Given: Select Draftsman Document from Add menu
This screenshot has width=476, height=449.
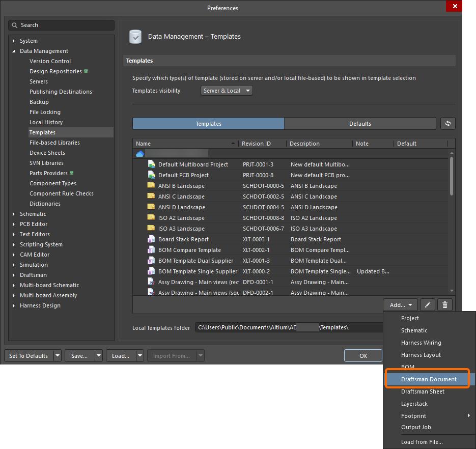Looking at the screenshot, I should click(x=429, y=379).
